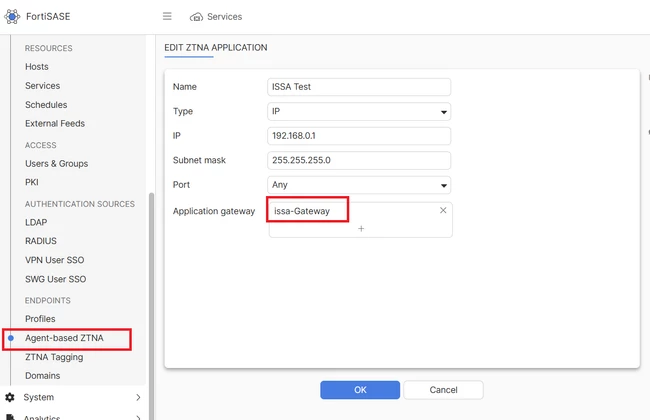This screenshot has width=650, height=420.
Task: Remove issa-Gateway with the X icon
Action: click(443, 210)
